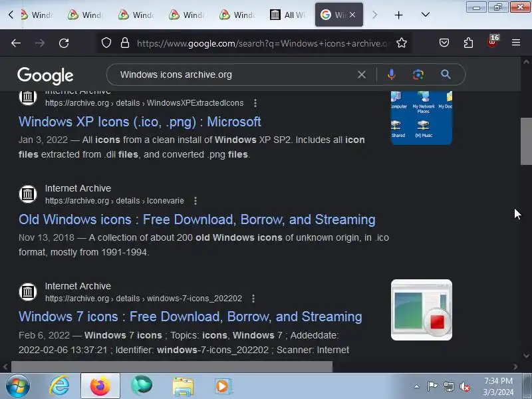This screenshot has width=532, height=399.
Task: Open the list all tabs dropdown
Action: pos(426,15)
